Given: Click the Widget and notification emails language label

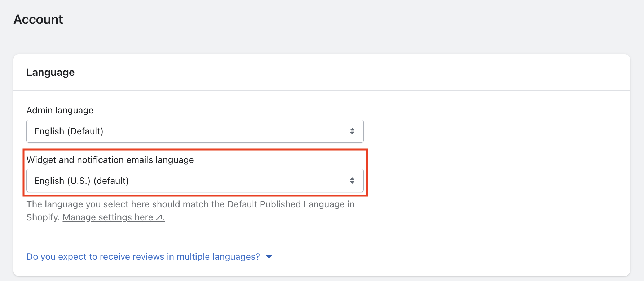Looking at the screenshot, I should 110,160.
